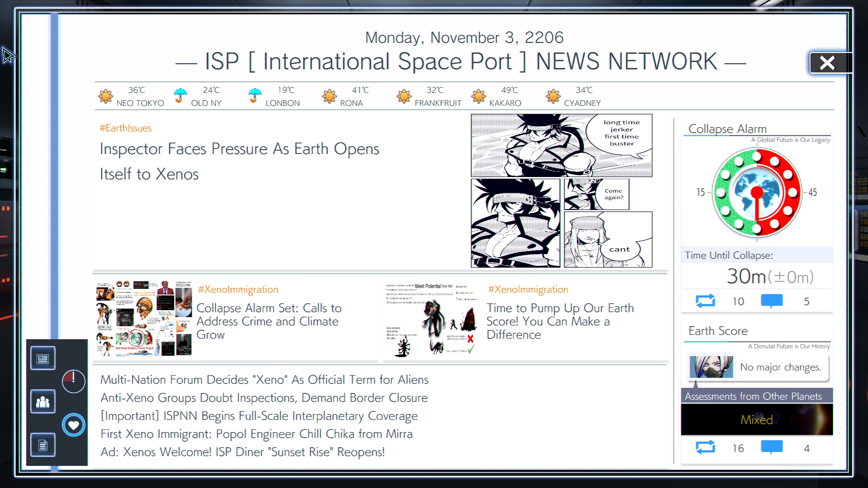Image resolution: width=868 pixels, height=488 pixels.
Task: Click the Collapse Alarm globe dial
Action: point(757,192)
